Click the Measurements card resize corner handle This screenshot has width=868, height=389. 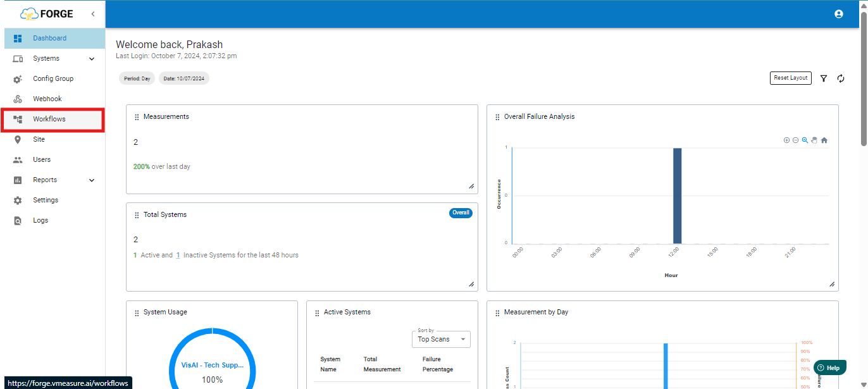(x=471, y=187)
